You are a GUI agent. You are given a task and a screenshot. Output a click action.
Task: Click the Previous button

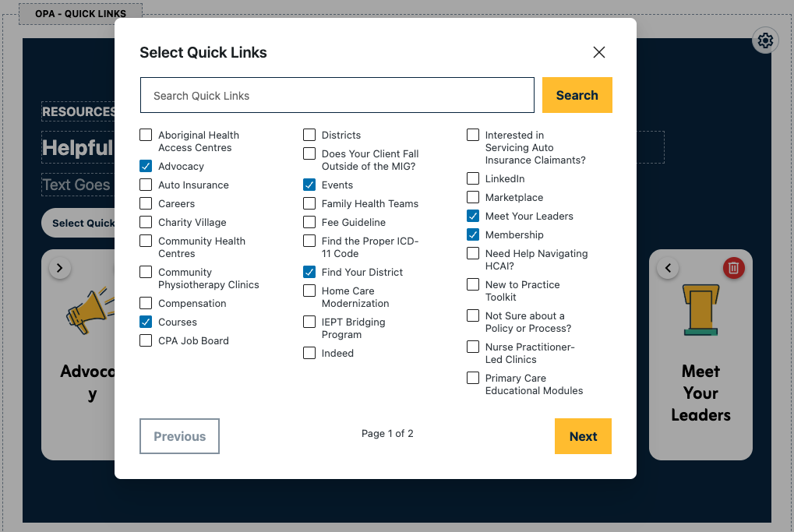pyautogui.click(x=179, y=436)
